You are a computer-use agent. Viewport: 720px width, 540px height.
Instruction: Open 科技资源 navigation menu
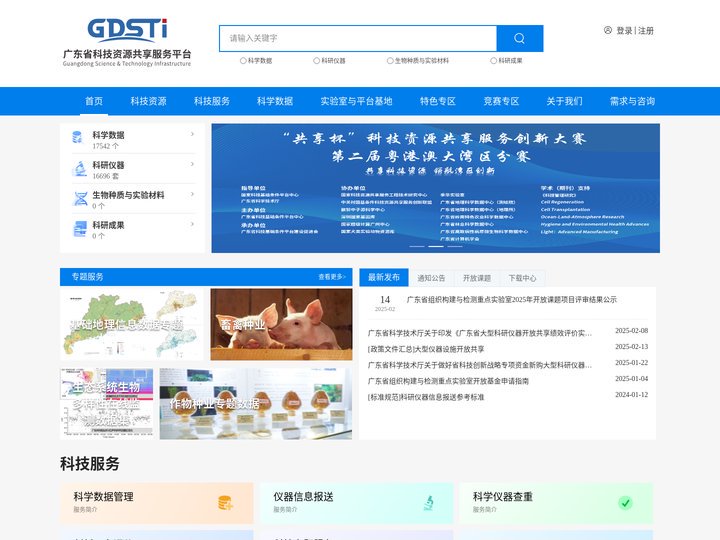tap(148, 101)
